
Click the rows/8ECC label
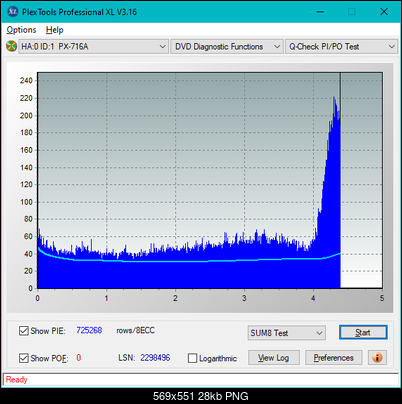coord(135,330)
